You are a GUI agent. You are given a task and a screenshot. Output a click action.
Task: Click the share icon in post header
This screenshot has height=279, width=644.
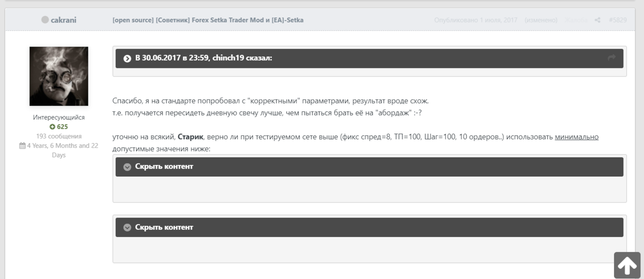tap(598, 20)
